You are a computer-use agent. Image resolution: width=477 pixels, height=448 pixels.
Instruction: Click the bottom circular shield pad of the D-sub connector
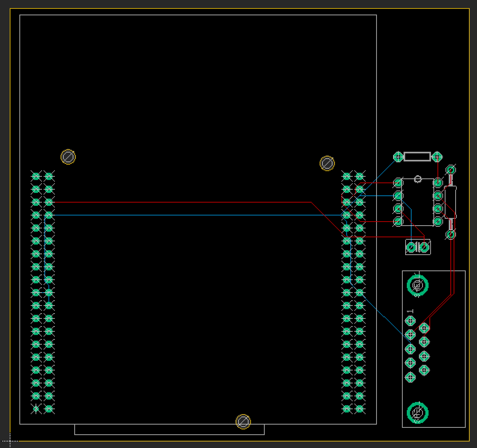(x=416, y=412)
